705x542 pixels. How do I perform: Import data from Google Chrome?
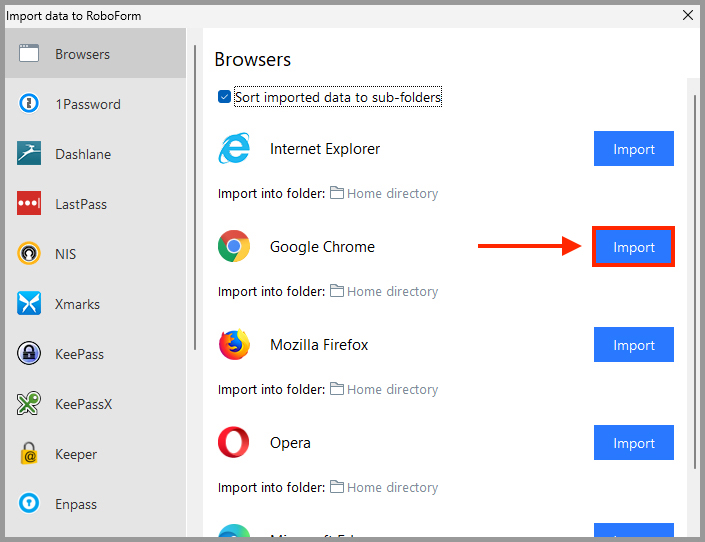[633, 247]
